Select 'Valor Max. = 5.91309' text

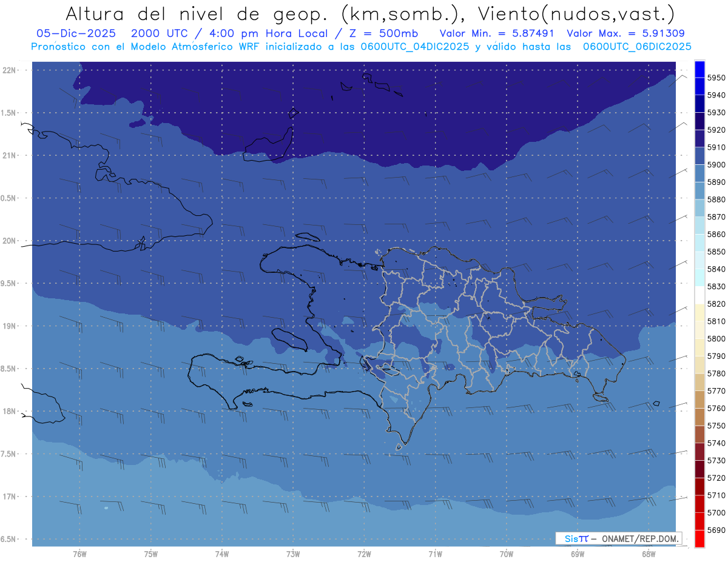(626, 33)
